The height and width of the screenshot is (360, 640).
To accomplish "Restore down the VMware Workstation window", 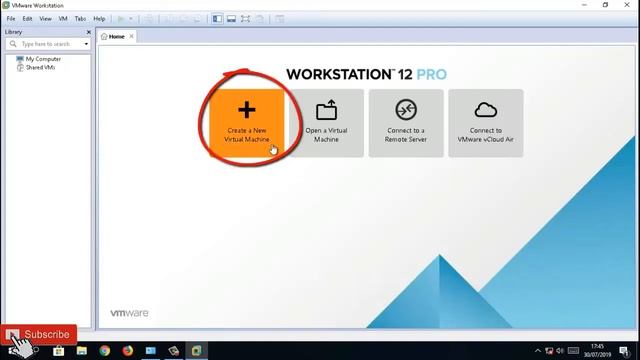I will [605, 5].
